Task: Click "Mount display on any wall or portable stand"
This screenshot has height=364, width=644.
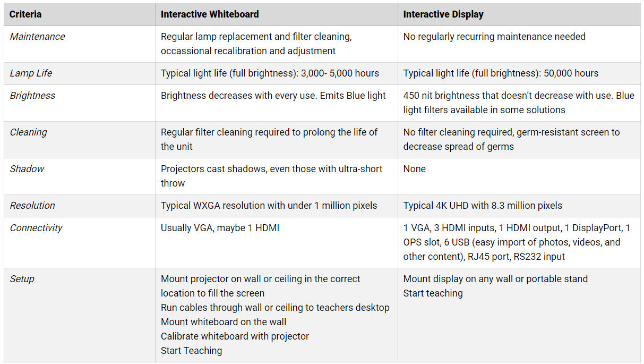Action: (495, 279)
